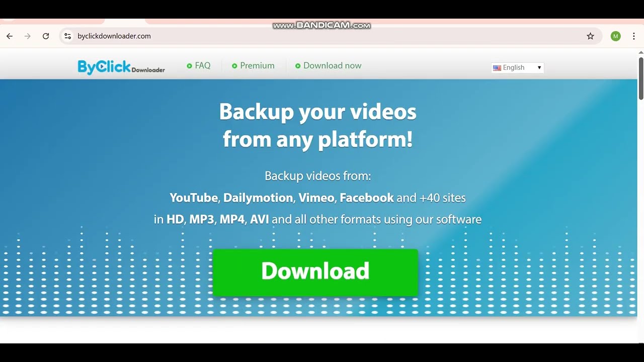This screenshot has height=362, width=644.
Task: Click the "AVI" format text
Action: click(x=260, y=220)
